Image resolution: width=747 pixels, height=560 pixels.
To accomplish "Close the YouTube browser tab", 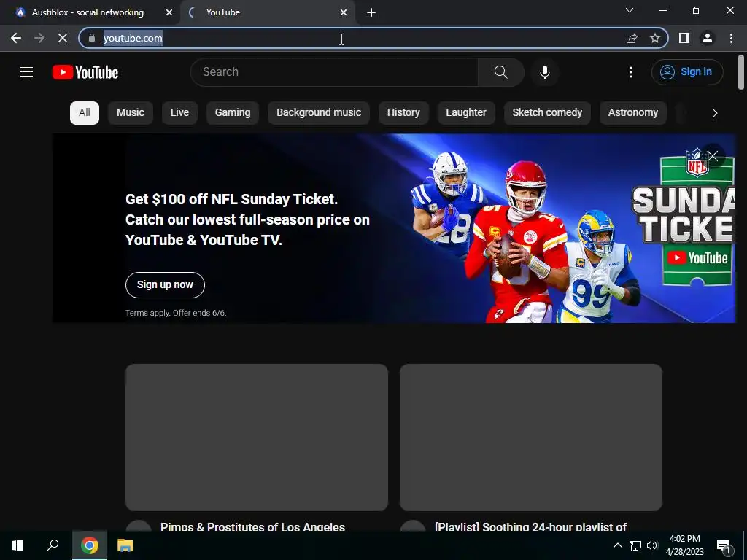I will pyautogui.click(x=344, y=12).
